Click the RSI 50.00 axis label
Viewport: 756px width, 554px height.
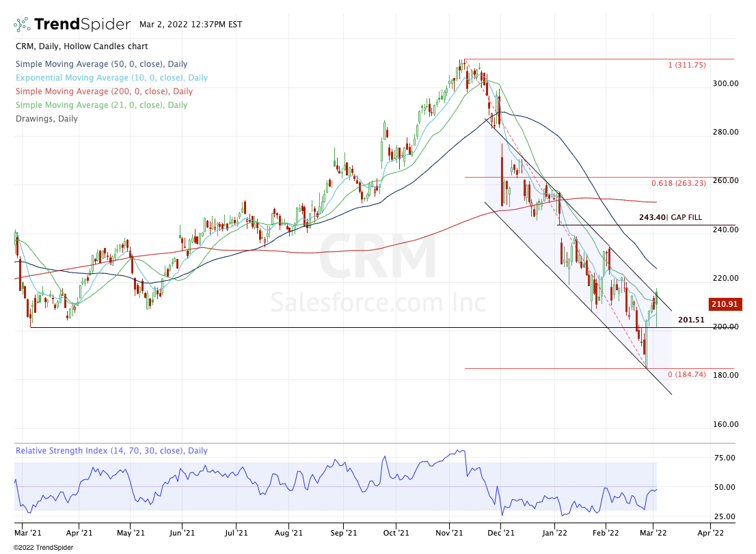pyautogui.click(x=724, y=487)
